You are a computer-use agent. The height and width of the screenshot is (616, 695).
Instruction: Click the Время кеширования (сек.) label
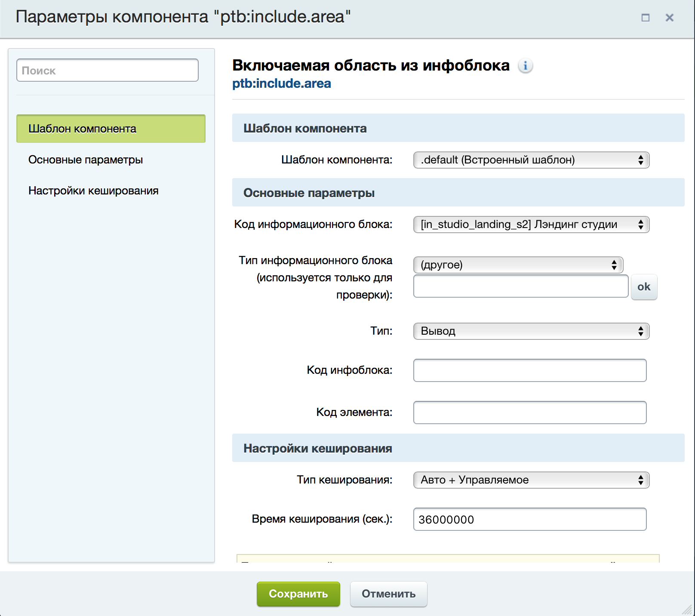coord(322,519)
